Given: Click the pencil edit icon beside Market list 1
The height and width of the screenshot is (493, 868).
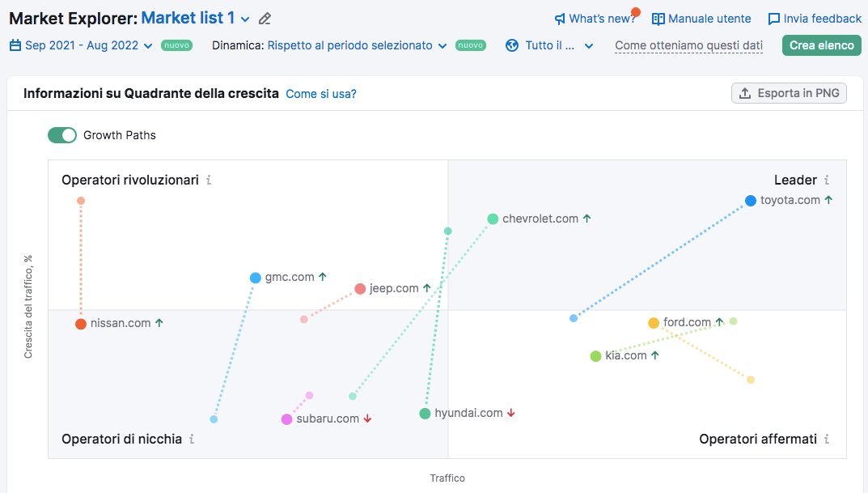Looking at the screenshot, I should tap(265, 19).
